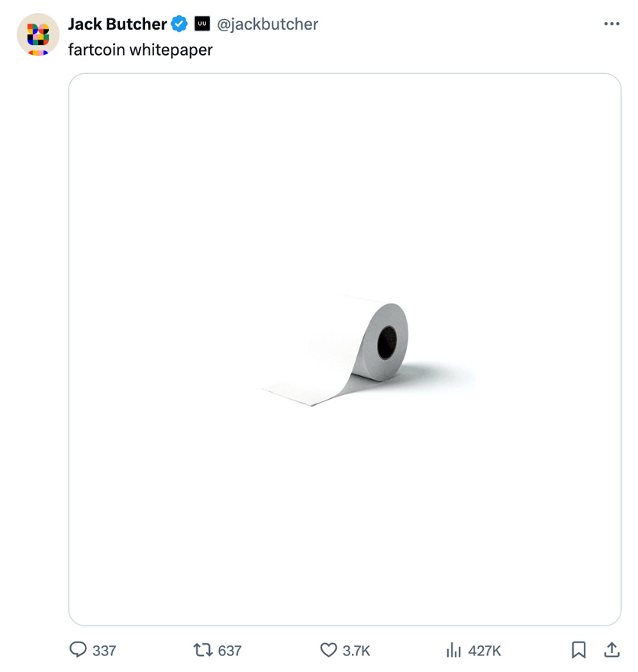Bookmark this fartcoin whitepaper tweet
The image size is (638, 672).
pos(578,650)
